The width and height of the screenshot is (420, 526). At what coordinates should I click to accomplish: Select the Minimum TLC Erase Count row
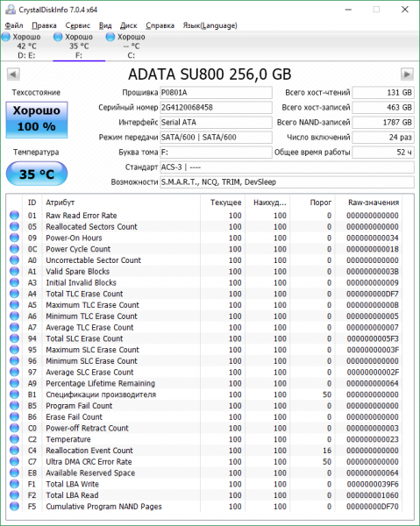[204, 316]
